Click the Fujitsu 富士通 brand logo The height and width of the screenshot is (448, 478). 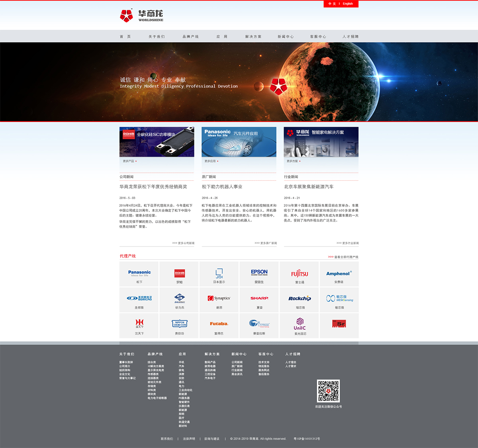(x=300, y=274)
